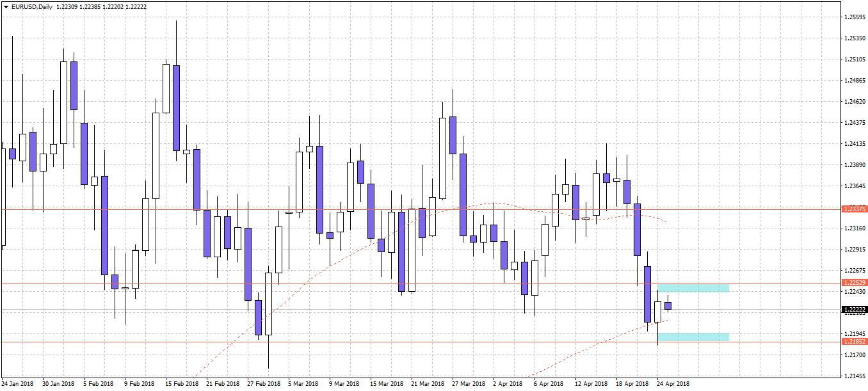Click the 1.22670 price axis label
Screen dimensions: 868x391
click(855, 270)
